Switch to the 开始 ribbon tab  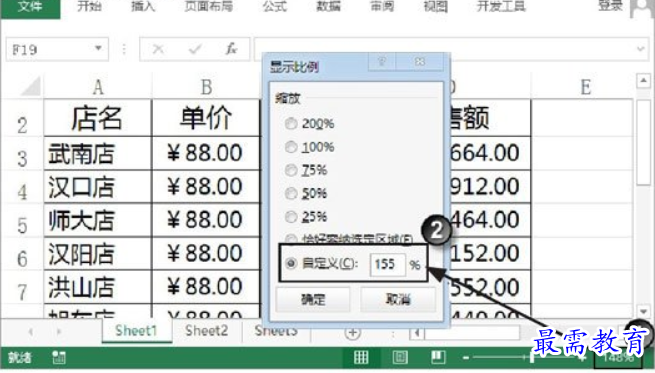click(x=89, y=6)
